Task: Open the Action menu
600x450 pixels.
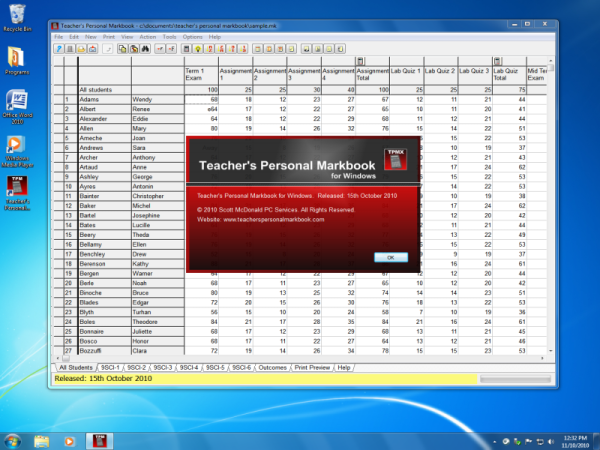Action: click(148, 37)
